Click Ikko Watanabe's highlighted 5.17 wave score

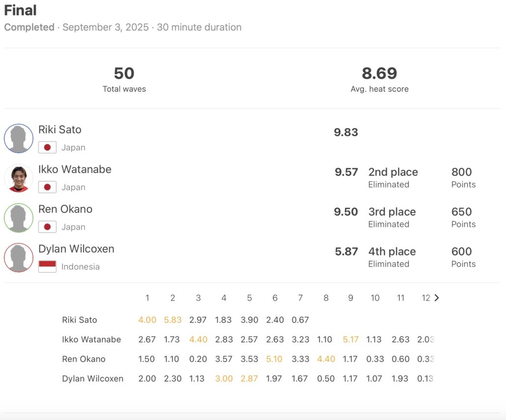351,339
